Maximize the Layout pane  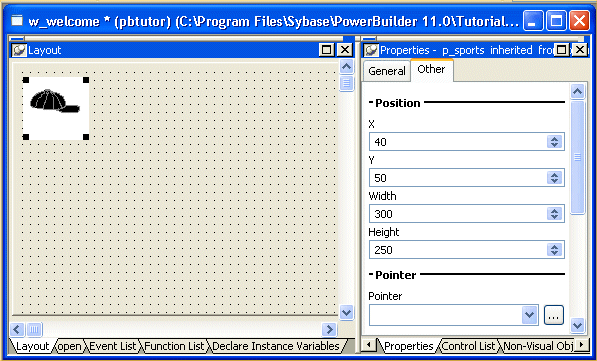(x=326, y=50)
